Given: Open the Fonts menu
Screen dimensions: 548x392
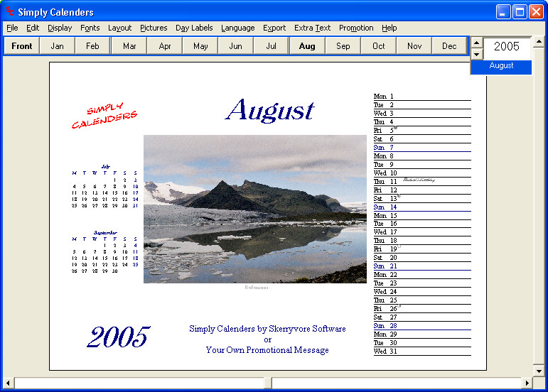Looking at the screenshot, I should (x=90, y=28).
